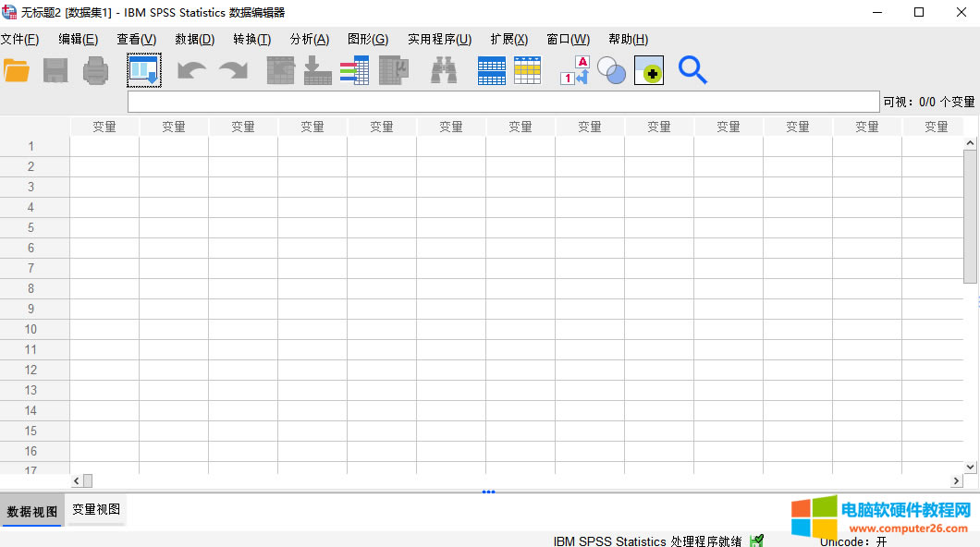980x547 pixels.
Task: Click the Find binoculars icon
Action: tap(444, 71)
